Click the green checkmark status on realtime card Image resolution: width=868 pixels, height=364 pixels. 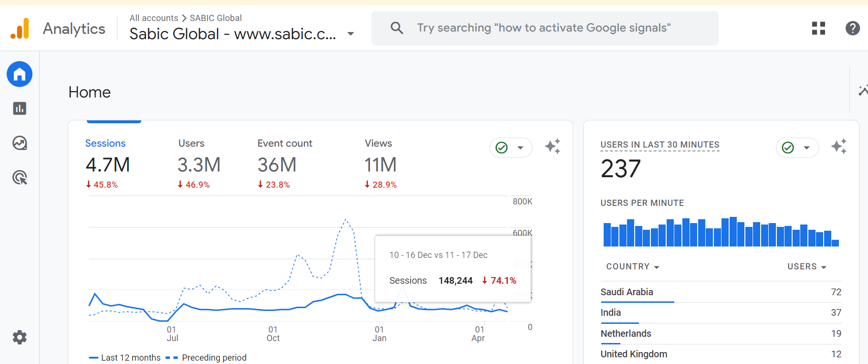(x=788, y=148)
